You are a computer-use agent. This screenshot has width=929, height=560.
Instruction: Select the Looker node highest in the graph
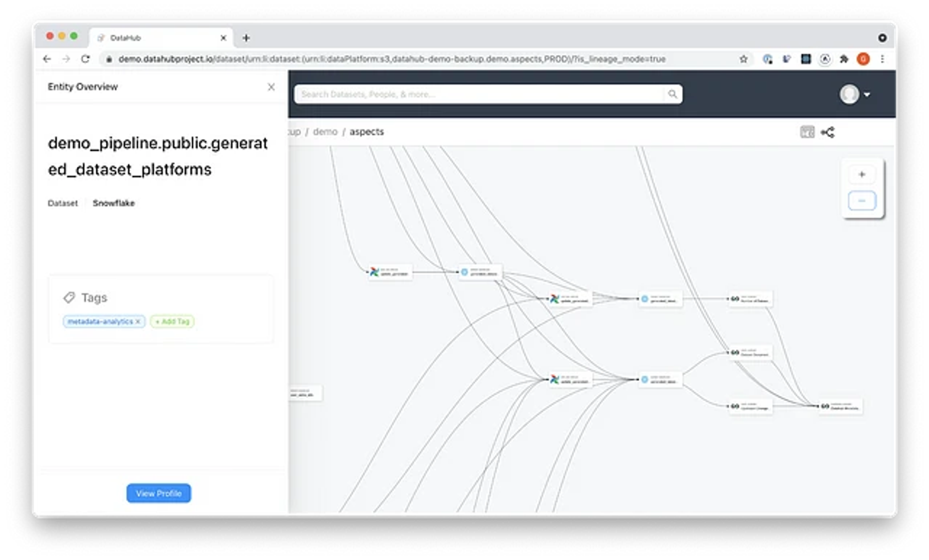pyautogui.click(x=750, y=299)
